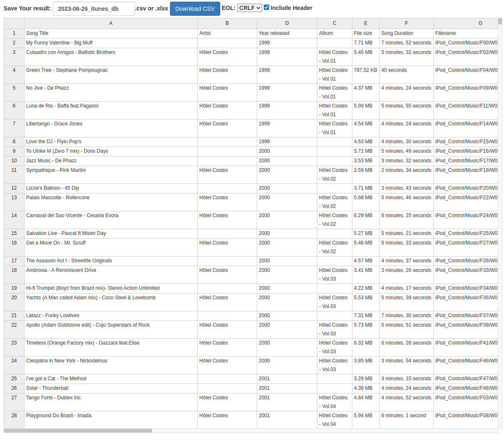Click the Download CSV button
Image resolution: width=504 pixels, height=440 pixels.
[x=195, y=9]
